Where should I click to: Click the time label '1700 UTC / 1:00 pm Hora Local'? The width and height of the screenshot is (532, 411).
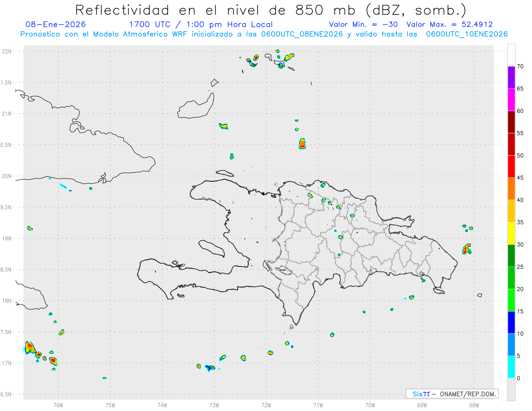(201, 24)
